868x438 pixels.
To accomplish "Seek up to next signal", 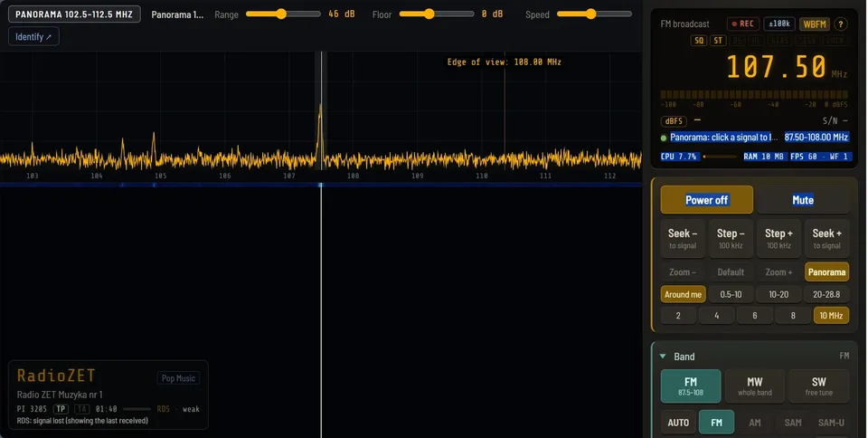I will coord(827,239).
